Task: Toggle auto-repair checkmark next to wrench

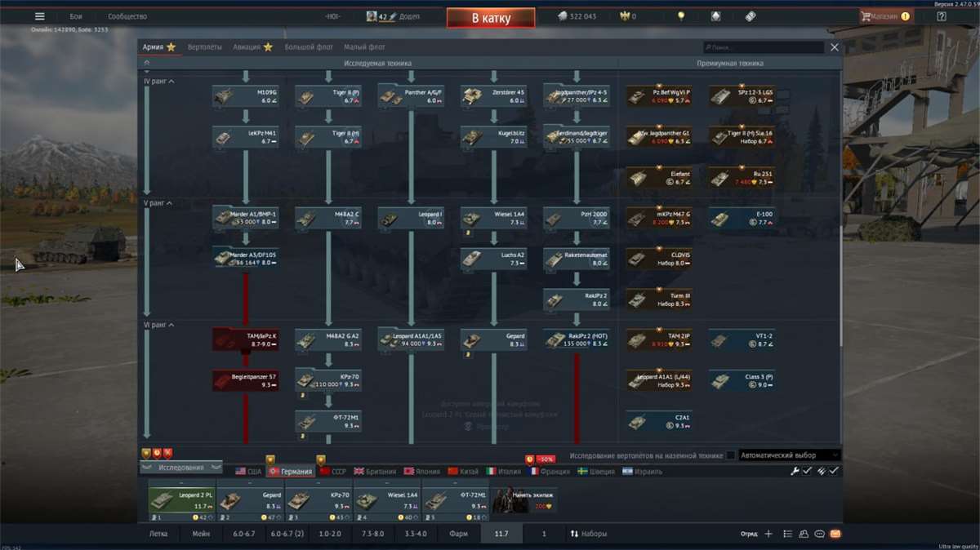Action: click(807, 471)
